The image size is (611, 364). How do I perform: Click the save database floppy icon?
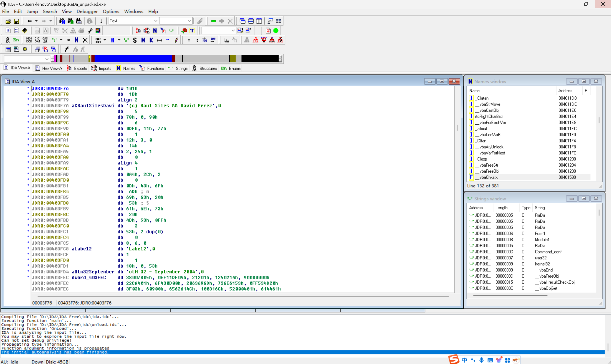(x=16, y=21)
